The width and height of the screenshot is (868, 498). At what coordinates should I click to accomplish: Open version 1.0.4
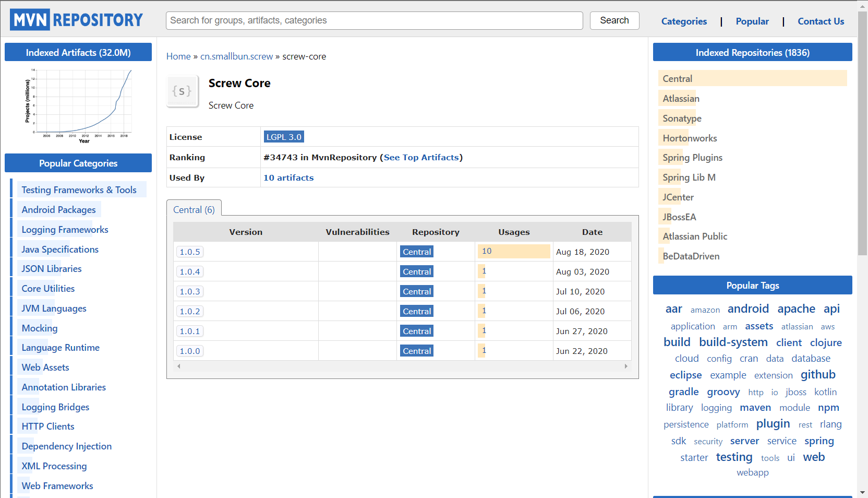[x=190, y=271]
